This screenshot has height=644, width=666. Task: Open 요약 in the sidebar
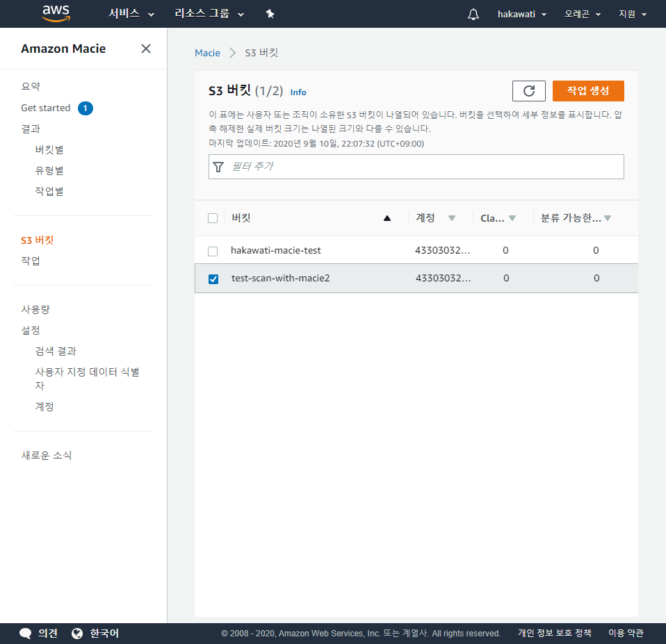(x=31, y=86)
